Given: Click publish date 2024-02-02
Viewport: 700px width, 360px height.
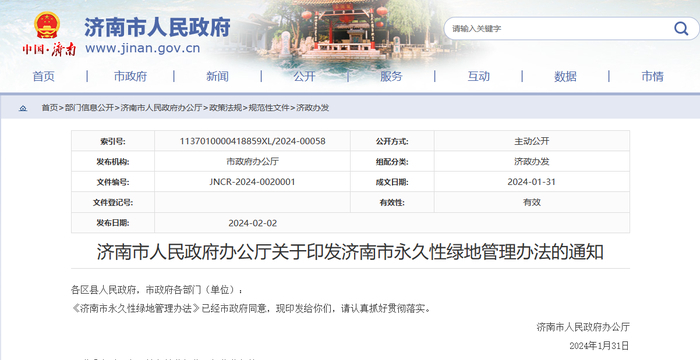Looking at the screenshot, I should point(253,223).
